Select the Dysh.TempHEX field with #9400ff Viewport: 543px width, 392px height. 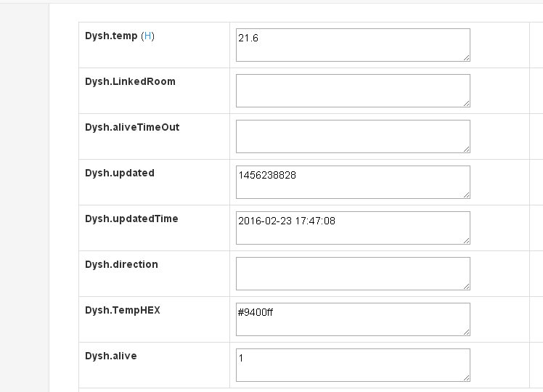[x=353, y=319]
